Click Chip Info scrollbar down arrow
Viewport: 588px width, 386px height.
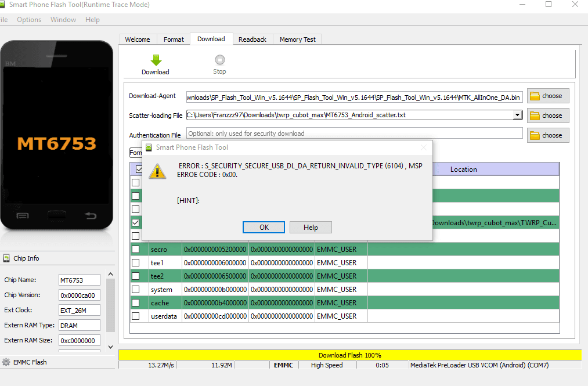(111, 347)
